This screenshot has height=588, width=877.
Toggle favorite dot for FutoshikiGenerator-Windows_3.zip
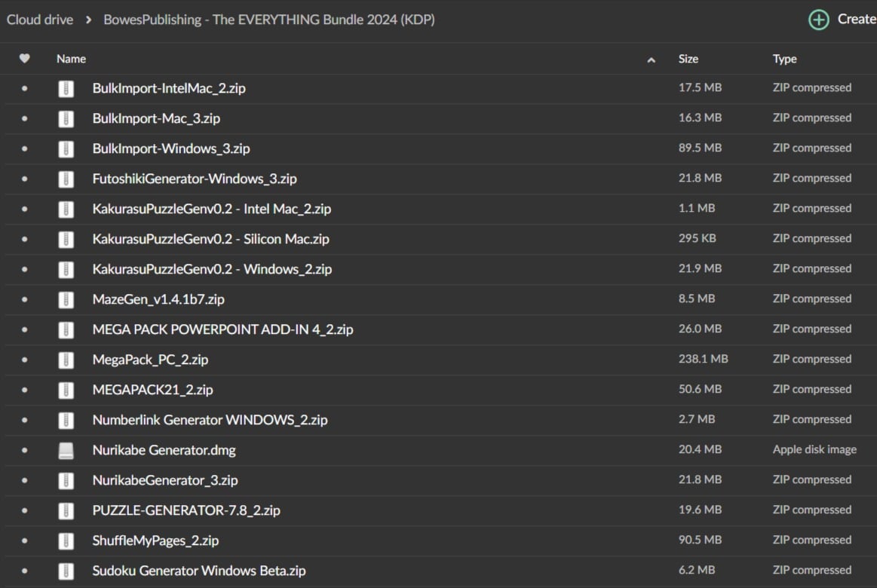[24, 179]
